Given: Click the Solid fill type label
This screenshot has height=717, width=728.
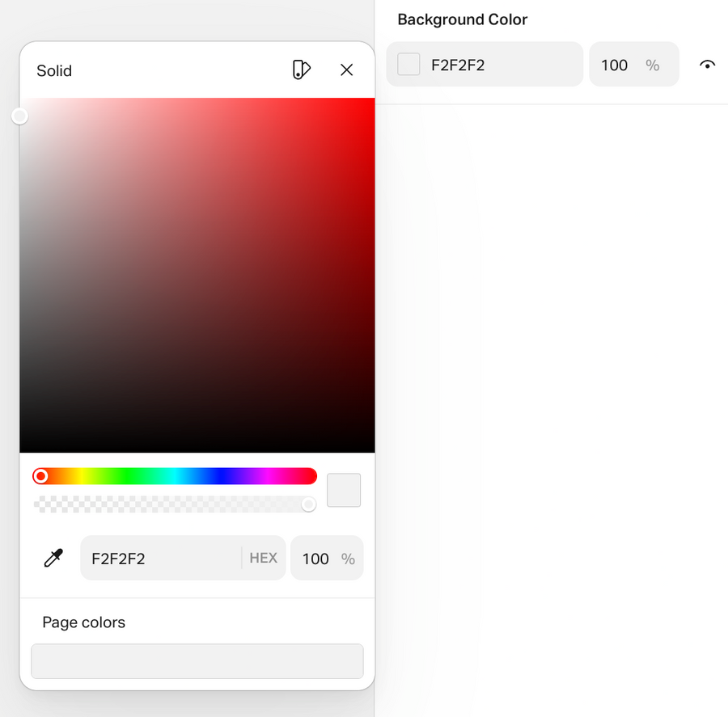Looking at the screenshot, I should [x=53, y=70].
